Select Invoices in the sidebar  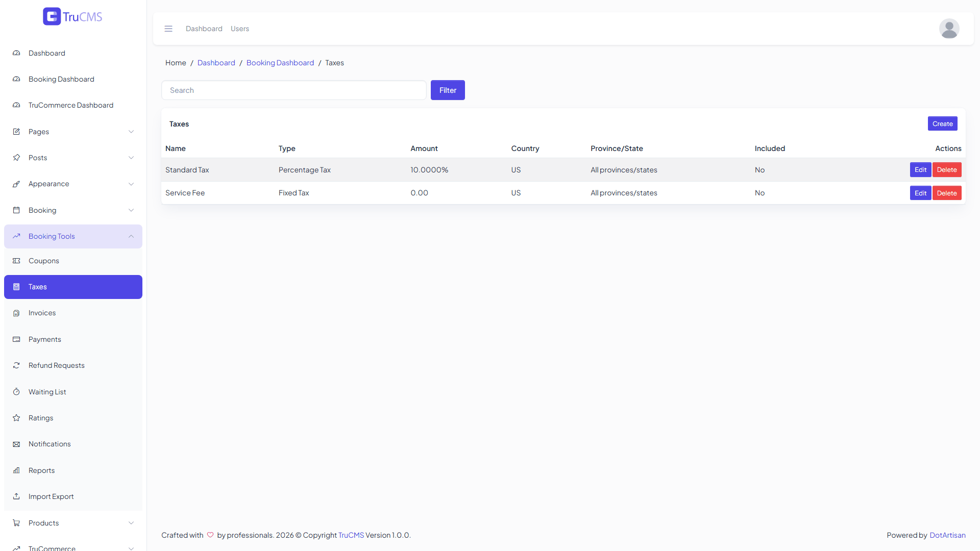coord(73,313)
